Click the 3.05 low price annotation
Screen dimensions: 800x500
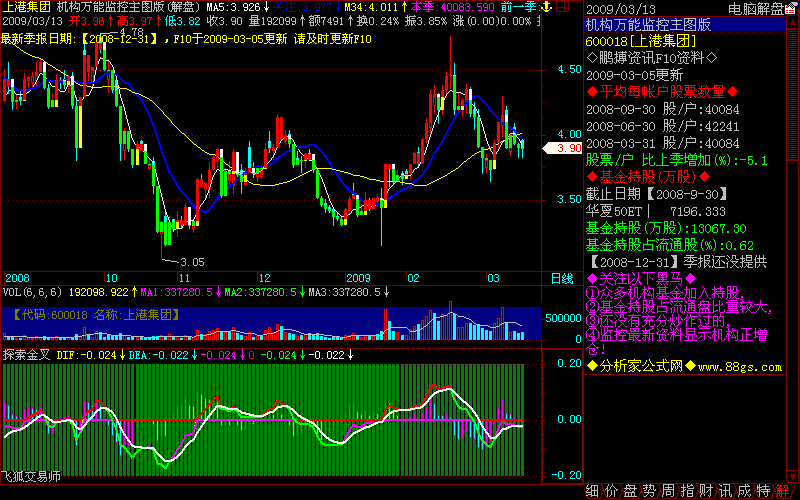coord(192,262)
